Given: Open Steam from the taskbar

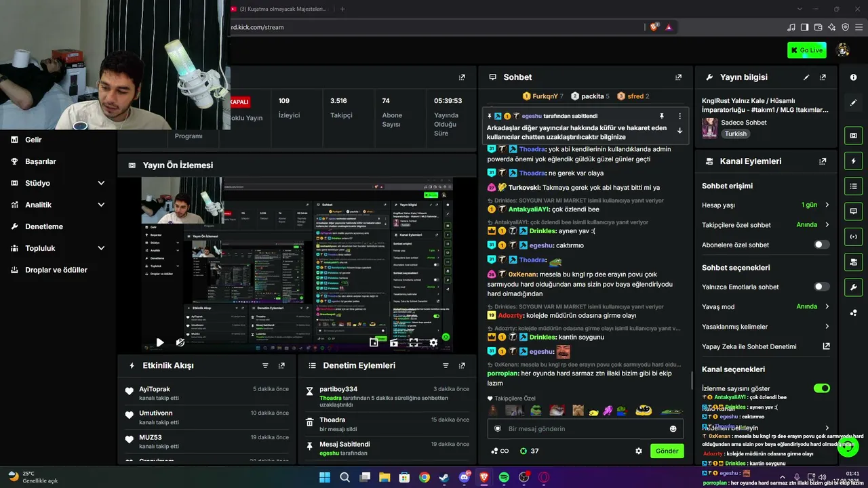Looking at the screenshot, I should (x=444, y=477).
